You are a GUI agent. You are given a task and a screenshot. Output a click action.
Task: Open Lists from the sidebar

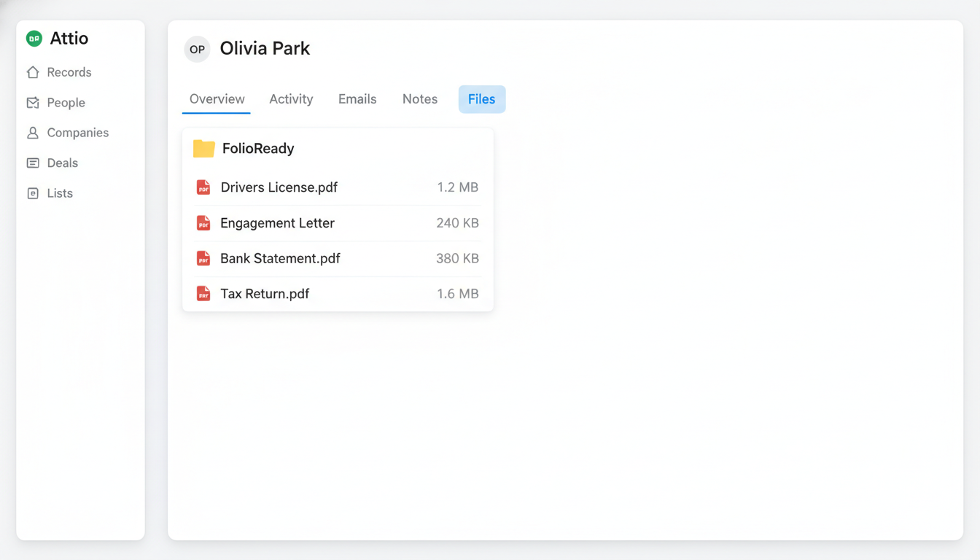click(60, 193)
